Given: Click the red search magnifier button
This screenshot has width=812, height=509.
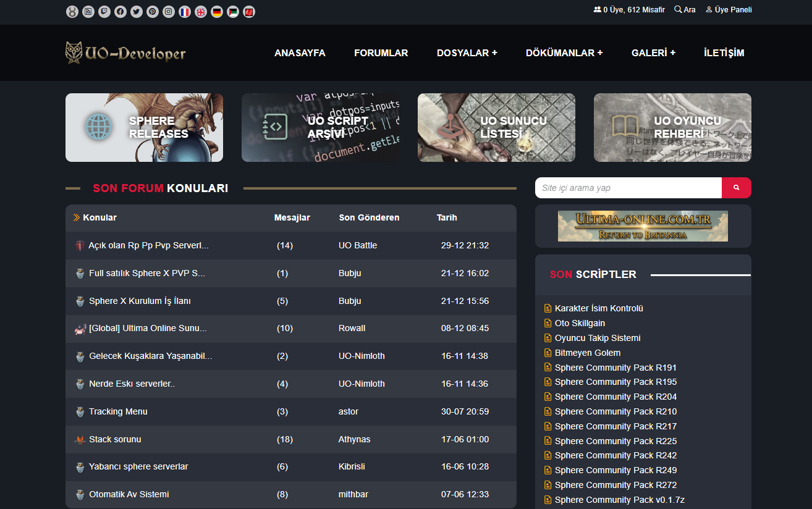Looking at the screenshot, I should coord(736,188).
